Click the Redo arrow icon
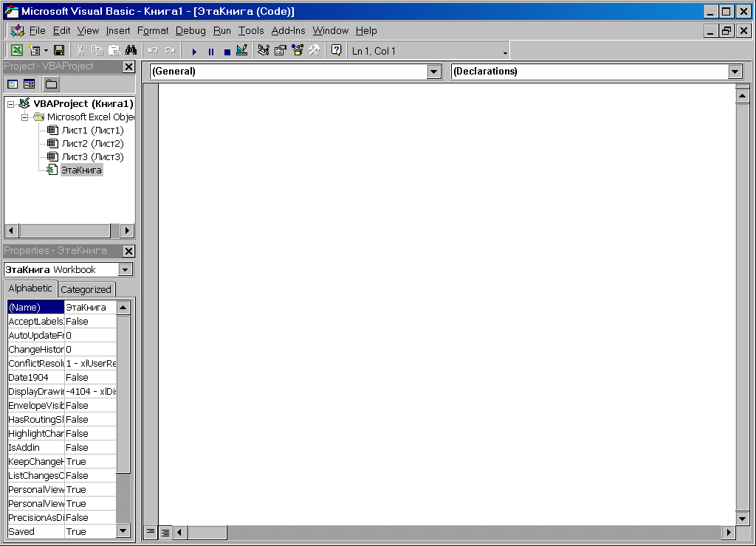 [x=170, y=50]
